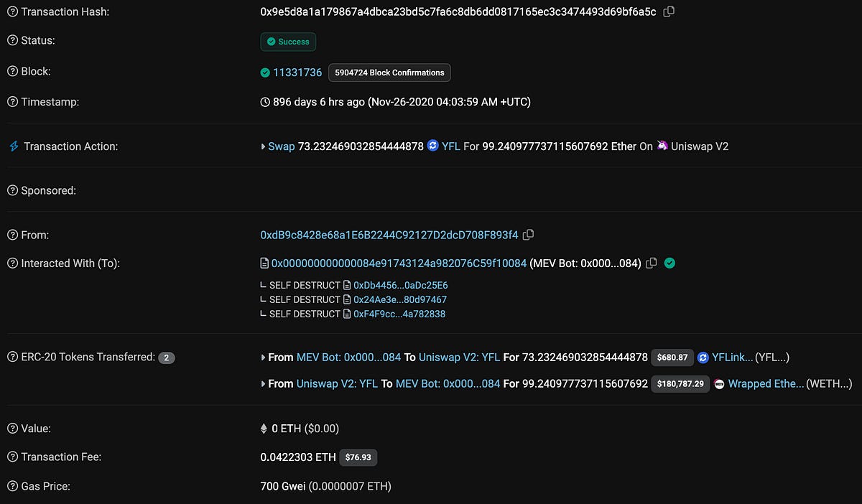Open help icon next to Sponsored
Screen dimensions: 862x504
12,190
